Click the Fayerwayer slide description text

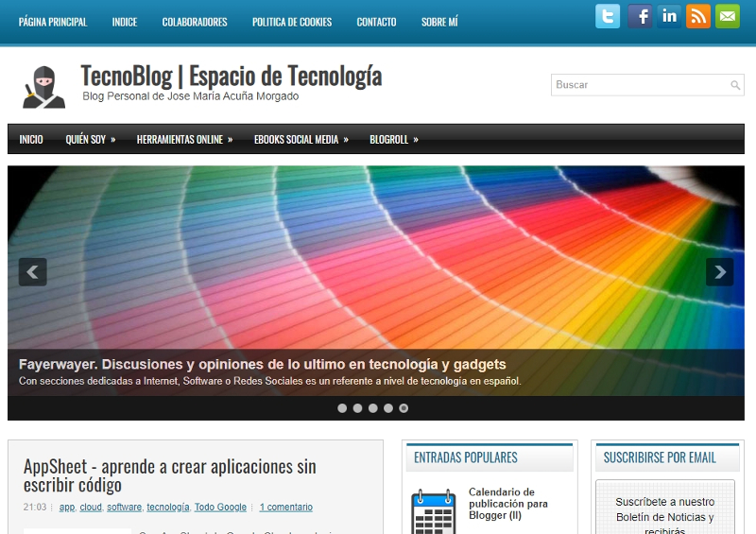[270, 381]
